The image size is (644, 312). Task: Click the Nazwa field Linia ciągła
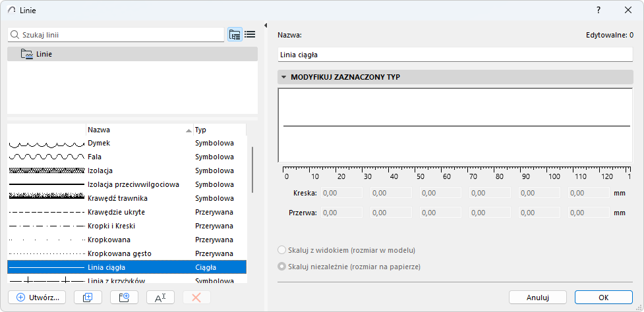click(x=455, y=54)
